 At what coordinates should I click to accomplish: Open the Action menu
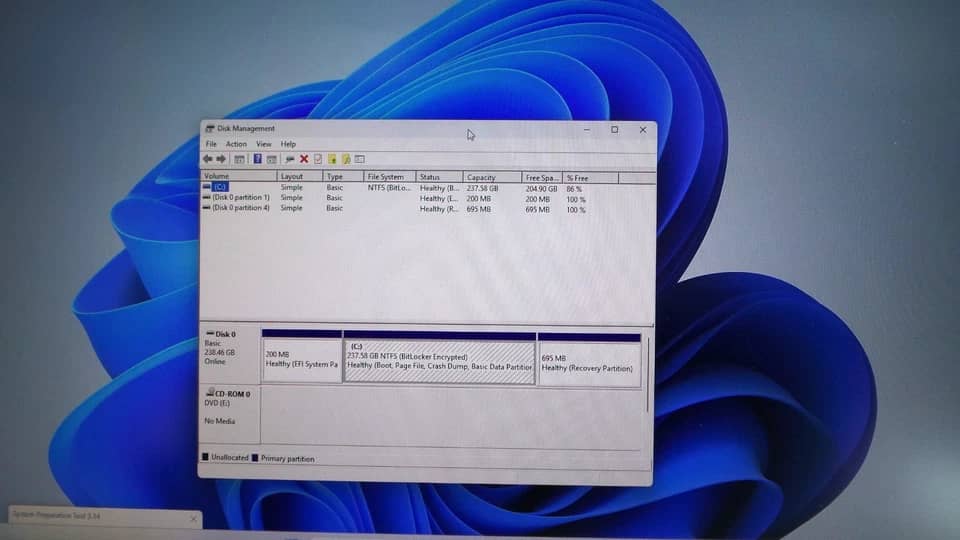coord(236,144)
